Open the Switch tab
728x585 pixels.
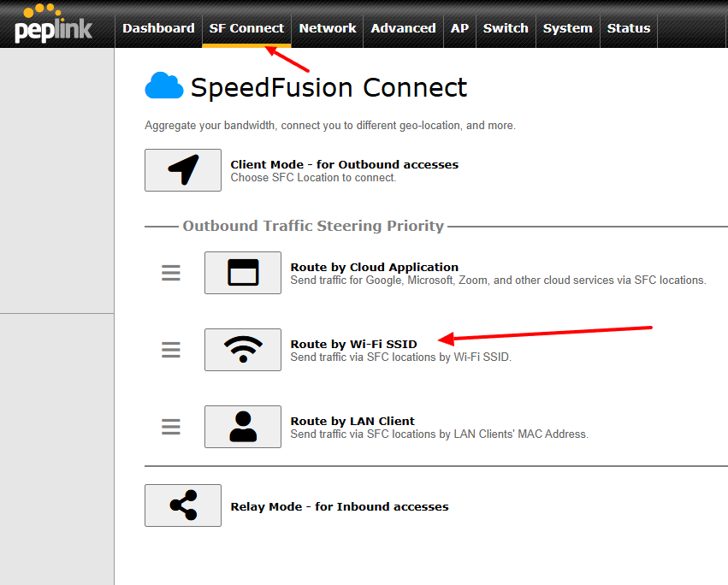click(506, 28)
